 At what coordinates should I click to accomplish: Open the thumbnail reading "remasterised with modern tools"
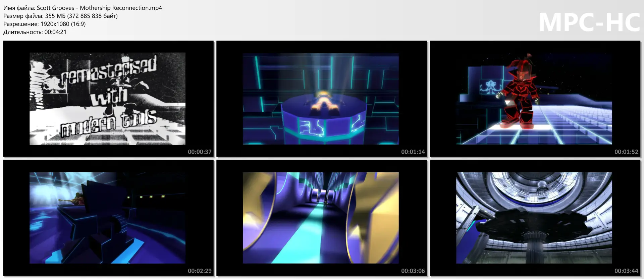[108, 99]
